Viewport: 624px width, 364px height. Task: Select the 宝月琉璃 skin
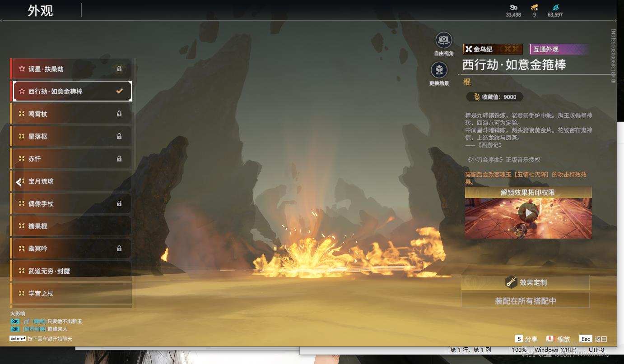click(71, 181)
